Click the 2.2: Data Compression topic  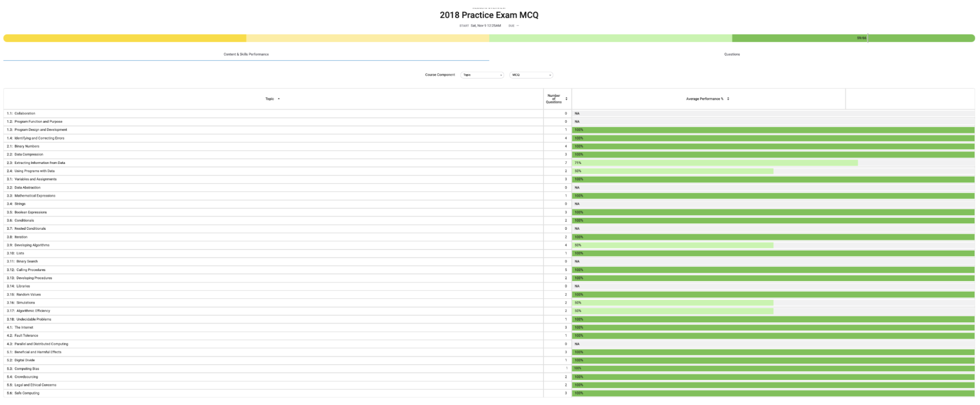coord(25,155)
